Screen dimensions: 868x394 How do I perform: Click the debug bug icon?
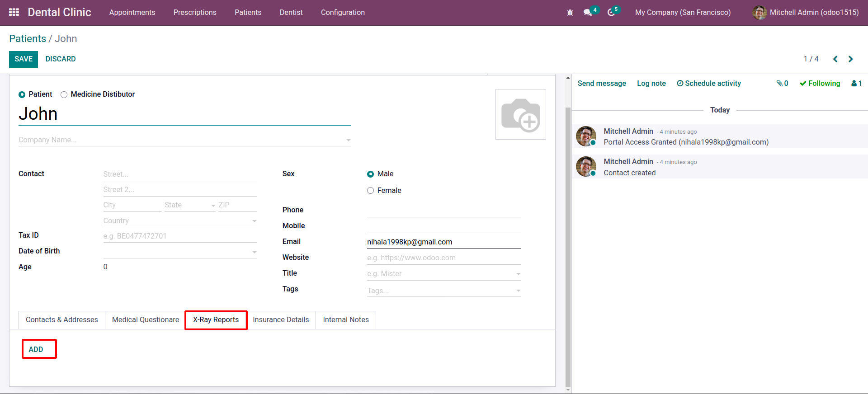pyautogui.click(x=570, y=13)
